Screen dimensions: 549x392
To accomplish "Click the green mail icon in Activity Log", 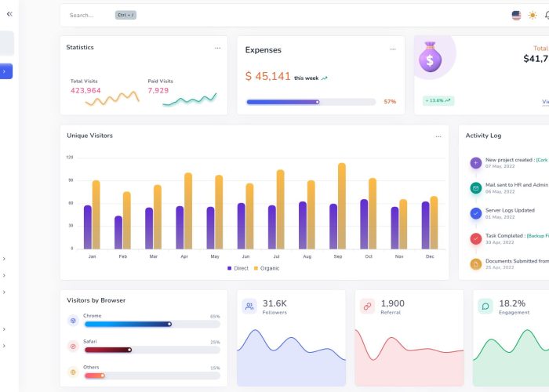I will click(475, 188).
